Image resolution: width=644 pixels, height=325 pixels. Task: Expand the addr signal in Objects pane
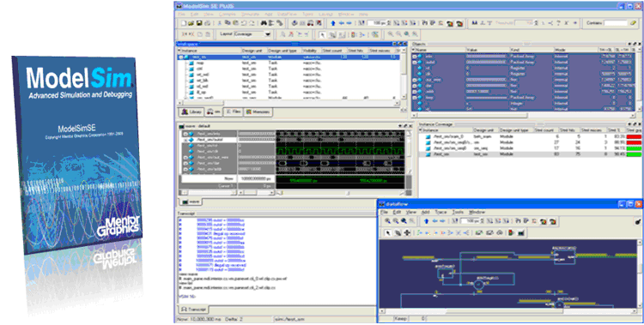pyautogui.click(x=415, y=92)
